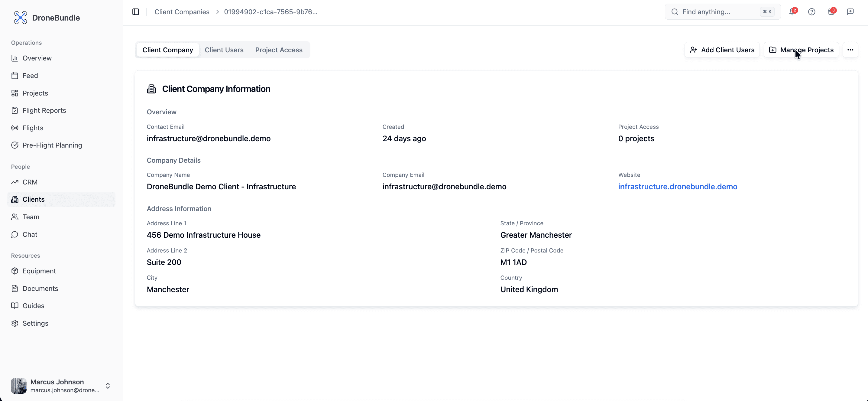Open the Project Access tab

(279, 50)
